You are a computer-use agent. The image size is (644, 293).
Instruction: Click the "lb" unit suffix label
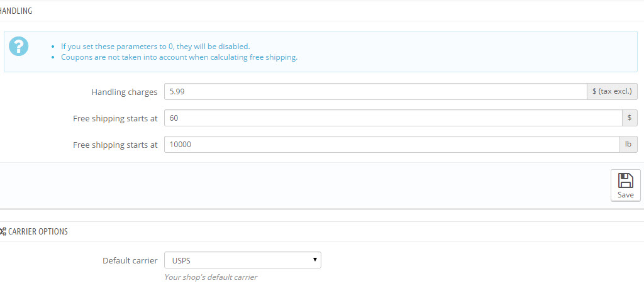coord(628,145)
